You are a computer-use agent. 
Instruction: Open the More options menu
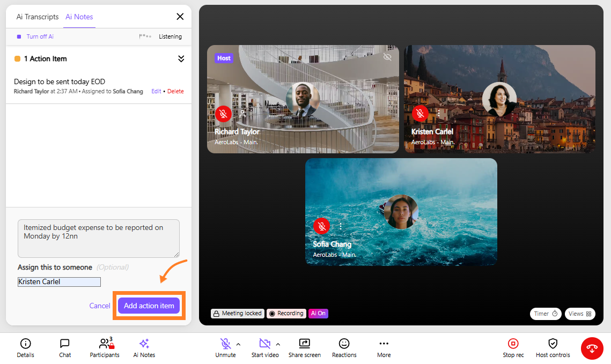tap(384, 347)
